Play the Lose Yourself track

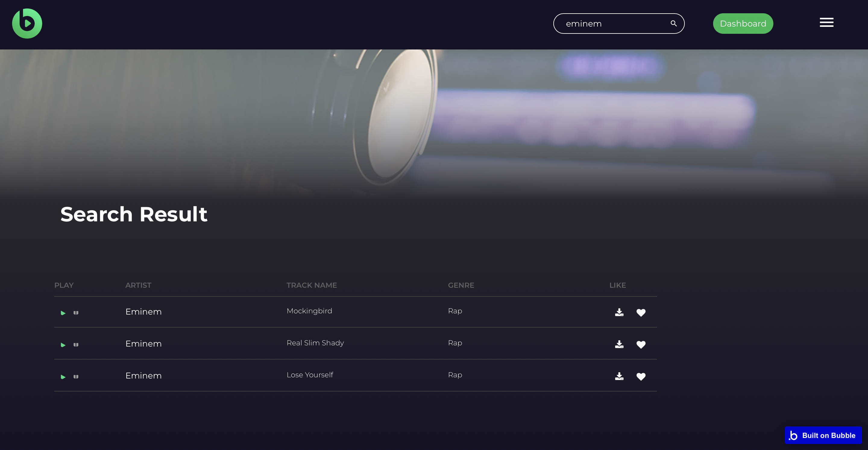click(x=63, y=377)
